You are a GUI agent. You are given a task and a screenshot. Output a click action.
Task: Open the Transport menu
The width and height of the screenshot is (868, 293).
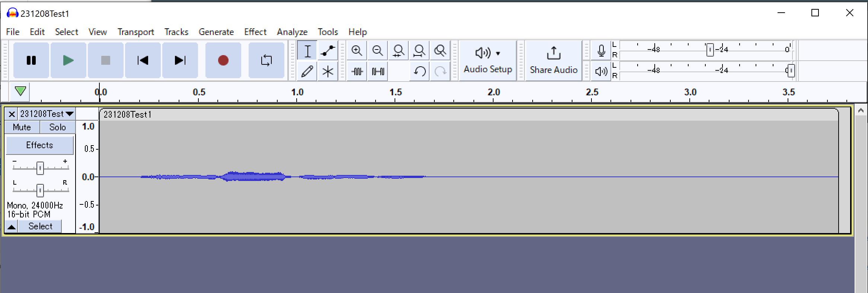[x=136, y=32]
